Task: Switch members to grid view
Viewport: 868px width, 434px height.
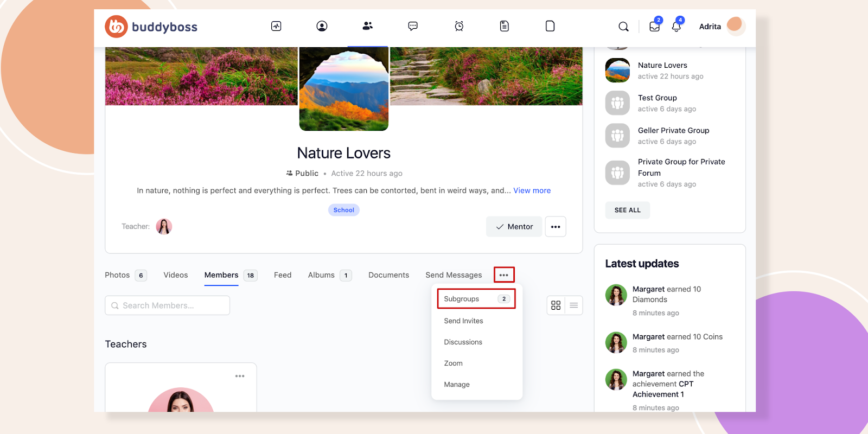Action: click(x=556, y=305)
